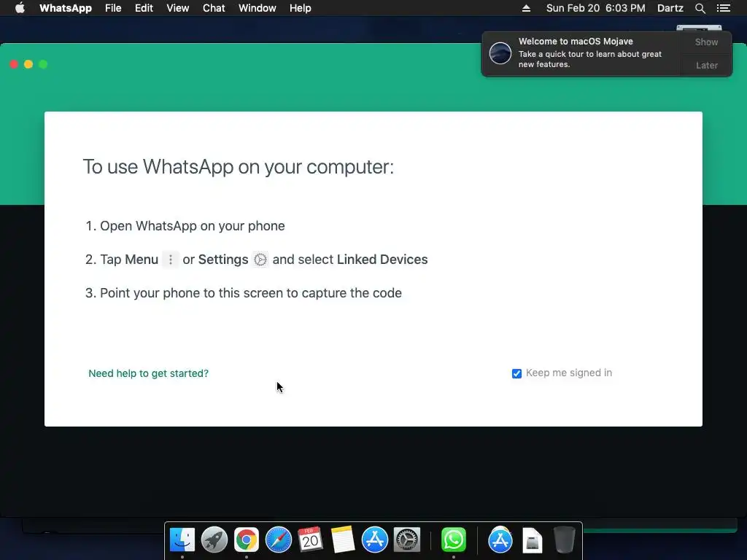Open the Help menu

tap(300, 8)
